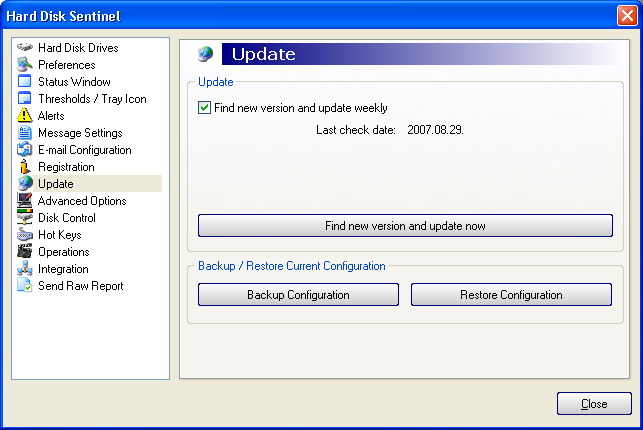Click the last check date 2007.08.29.
This screenshot has width=643, height=430.
[x=435, y=130]
